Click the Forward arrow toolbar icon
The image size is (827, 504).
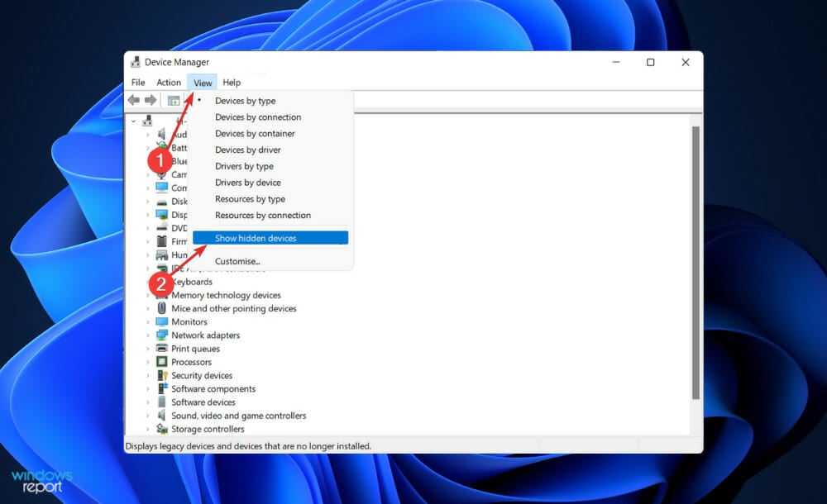coord(151,100)
